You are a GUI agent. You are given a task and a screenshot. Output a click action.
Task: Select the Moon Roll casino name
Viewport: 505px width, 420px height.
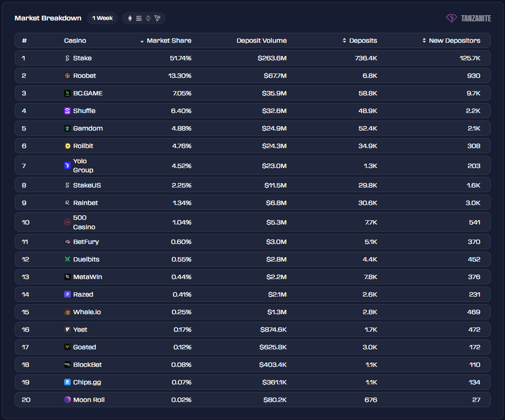pos(89,400)
